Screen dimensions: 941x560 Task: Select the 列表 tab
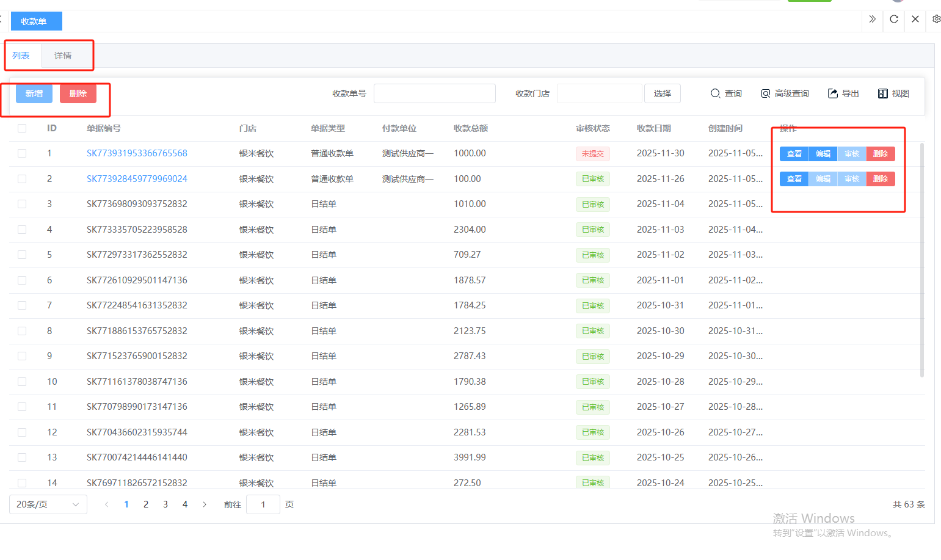coord(21,56)
